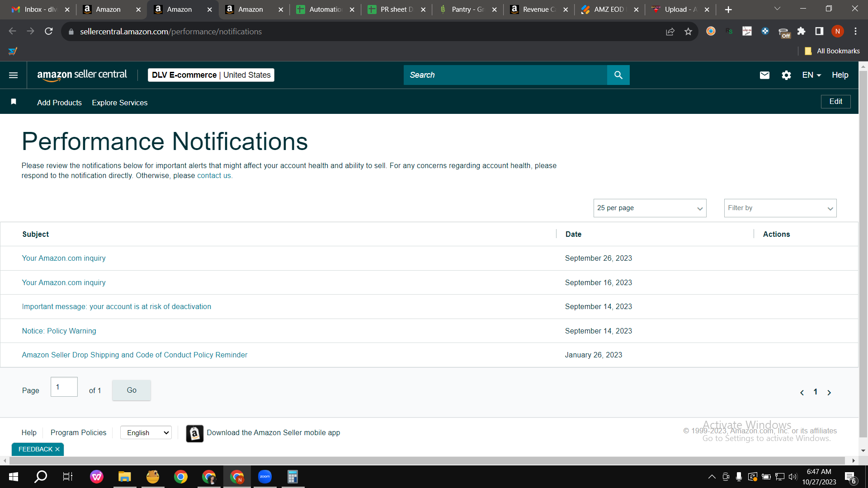Image resolution: width=868 pixels, height=488 pixels.
Task: Click the browser side panel icon
Action: (819, 31)
